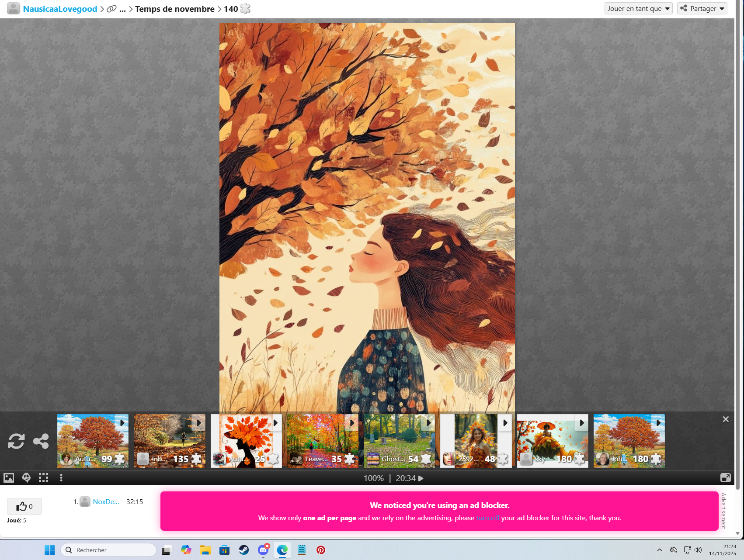Open the 2592... 48-piece puzzle thumbnail
The height and width of the screenshot is (560, 744).
pyautogui.click(x=476, y=441)
